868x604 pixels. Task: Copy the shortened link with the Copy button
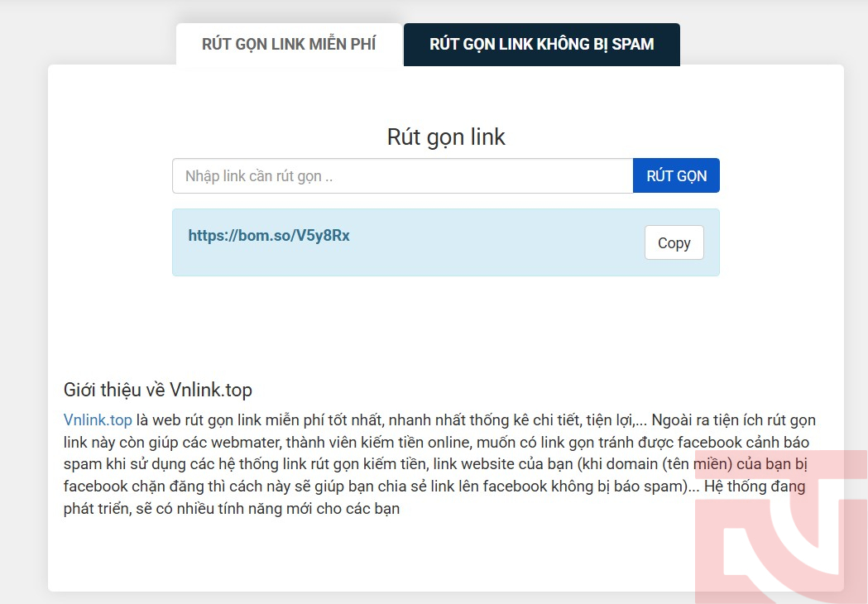coord(674,242)
